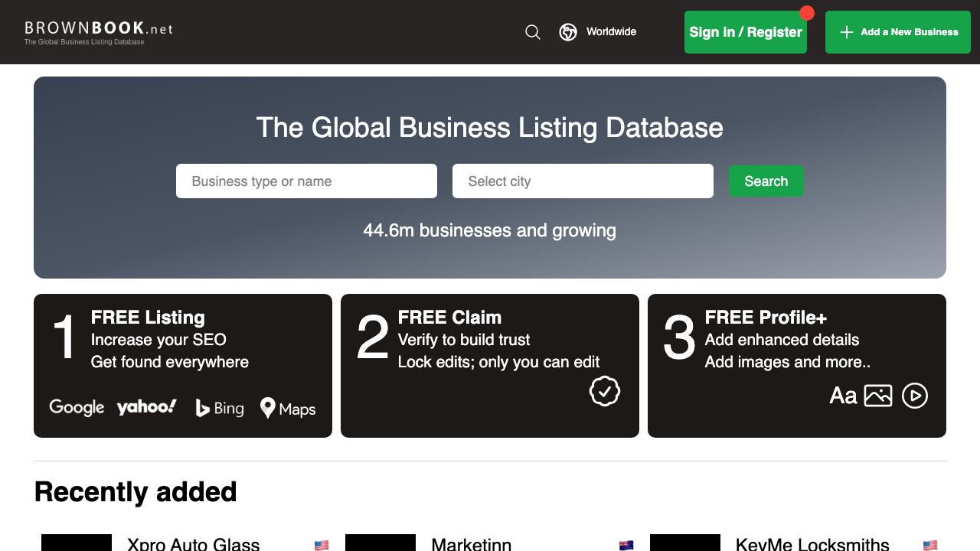Click the image picture icon
Image resolution: width=980 pixels, height=551 pixels.
pos(878,396)
